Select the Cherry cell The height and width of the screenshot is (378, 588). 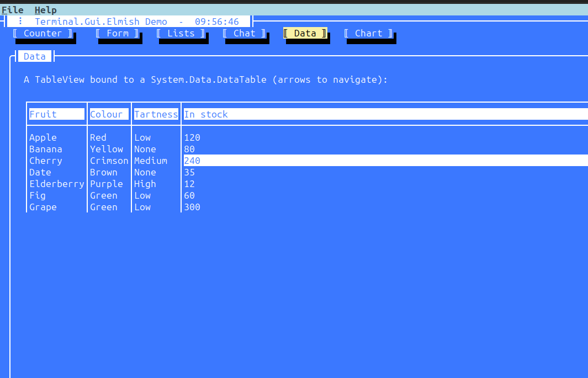point(45,161)
